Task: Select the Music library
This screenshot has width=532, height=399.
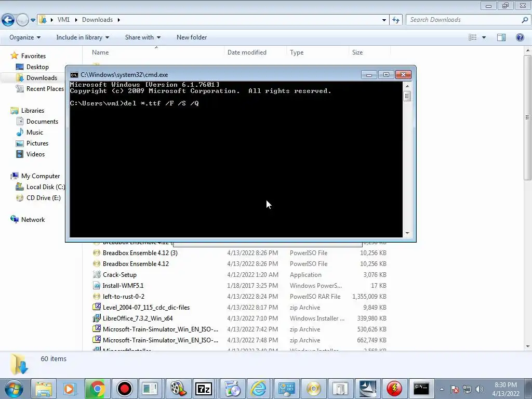Action: [x=30, y=132]
